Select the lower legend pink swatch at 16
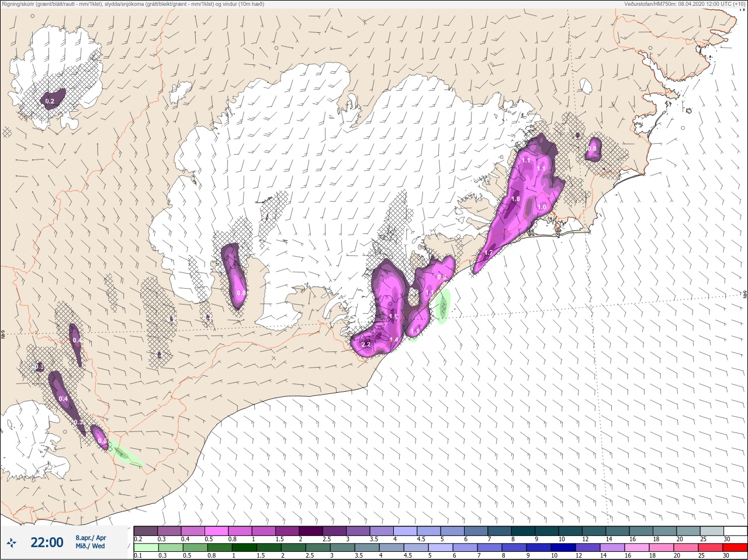The height and width of the screenshot is (560, 748). click(x=637, y=548)
